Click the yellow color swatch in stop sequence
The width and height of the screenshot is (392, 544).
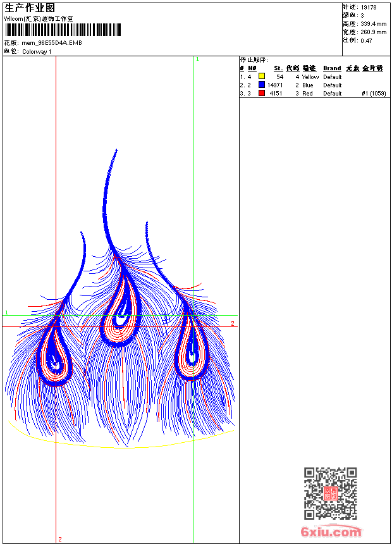pyautogui.click(x=262, y=77)
